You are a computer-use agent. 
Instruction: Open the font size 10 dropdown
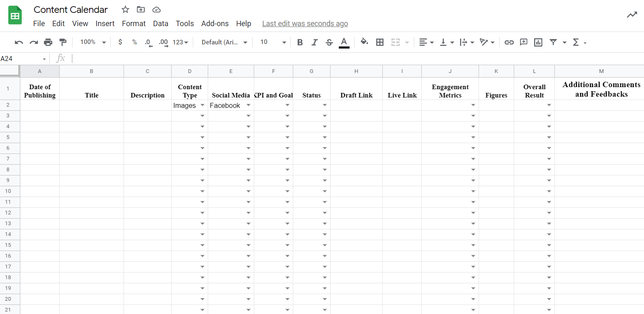(x=273, y=42)
